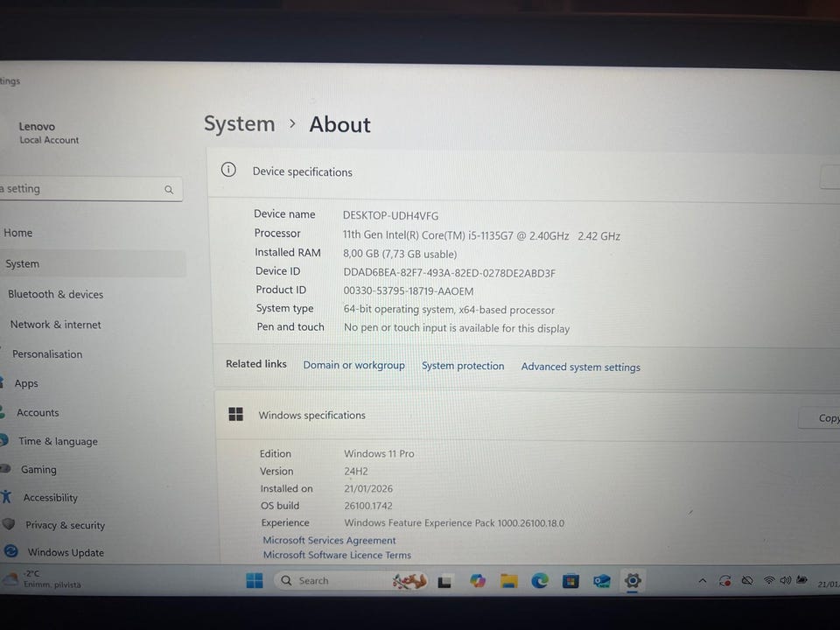Open the Wi-Fi network tray icon
840x630 pixels.
769,581
